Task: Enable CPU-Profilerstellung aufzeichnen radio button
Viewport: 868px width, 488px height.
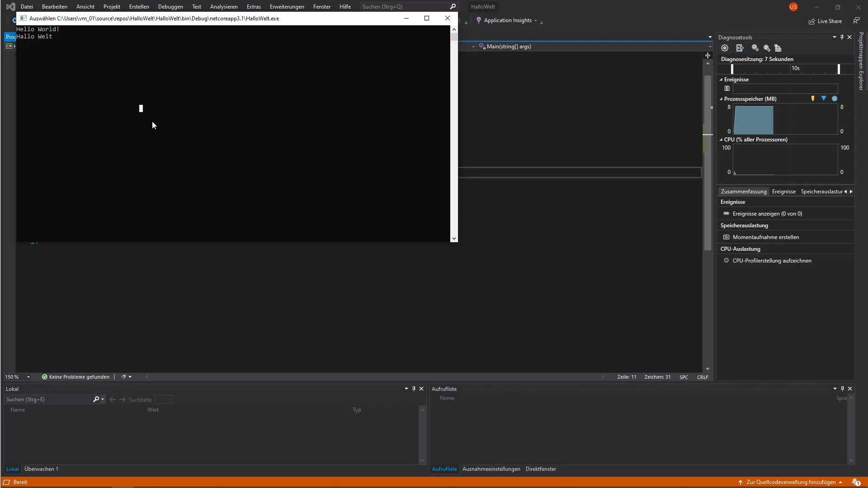Action: click(x=726, y=261)
